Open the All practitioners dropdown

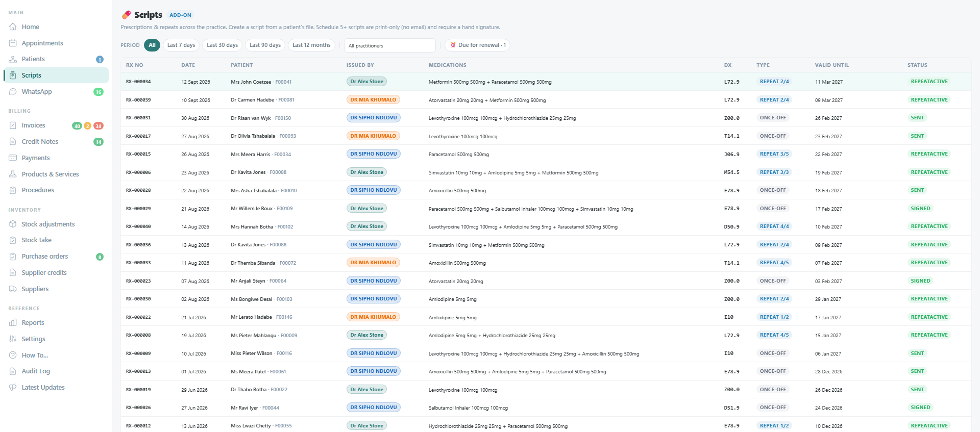tap(390, 45)
